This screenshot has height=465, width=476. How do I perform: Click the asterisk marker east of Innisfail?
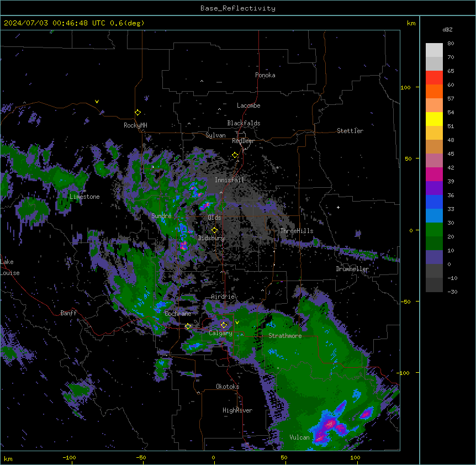pos(277,167)
